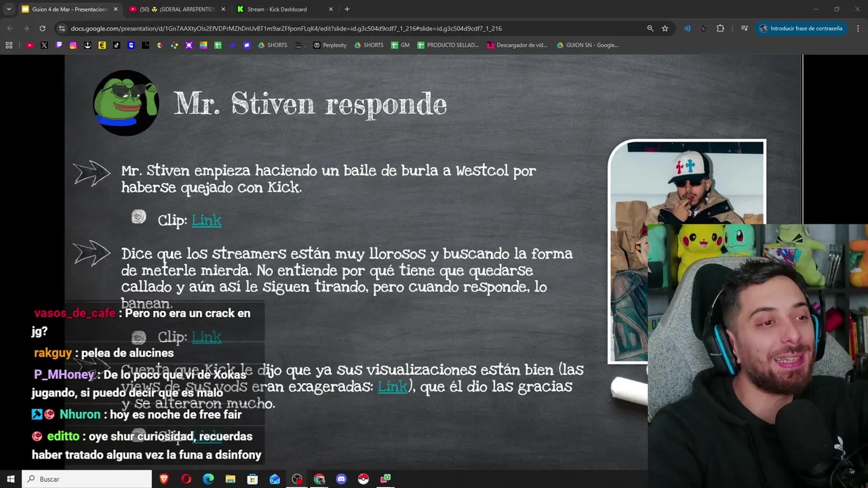868x488 pixels.
Task: Open Chrome from the taskbar
Action: click(x=319, y=479)
